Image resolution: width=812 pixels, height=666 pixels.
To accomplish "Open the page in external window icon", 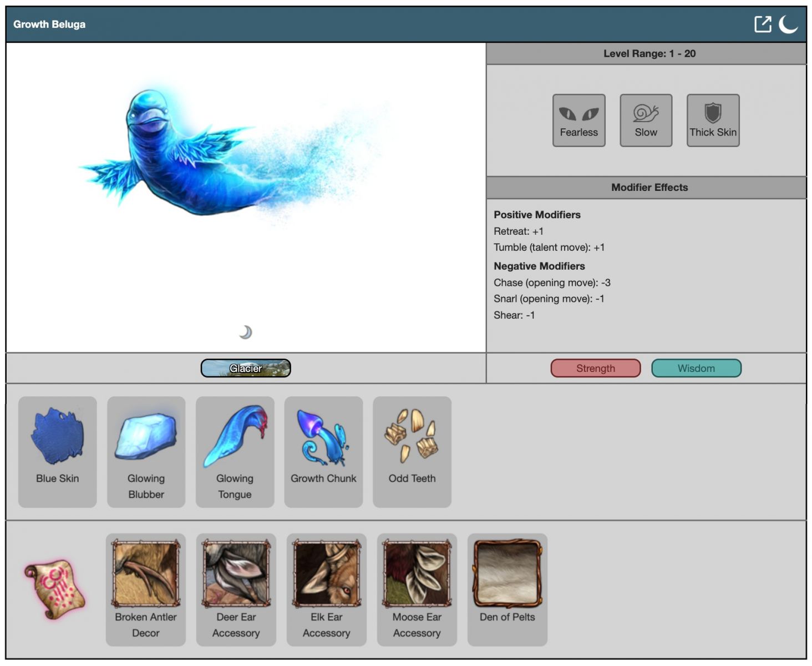I will coord(763,24).
